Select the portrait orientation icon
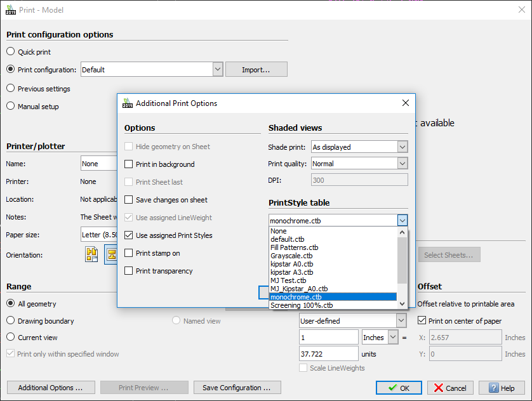 pos(92,255)
